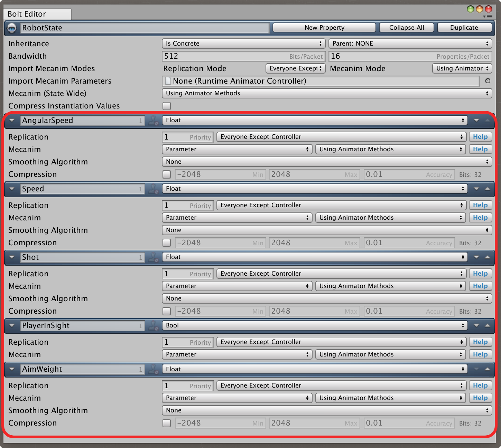This screenshot has height=448, width=501.
Task: Move the AimWeight property up with its arrow
Action: 488,369
